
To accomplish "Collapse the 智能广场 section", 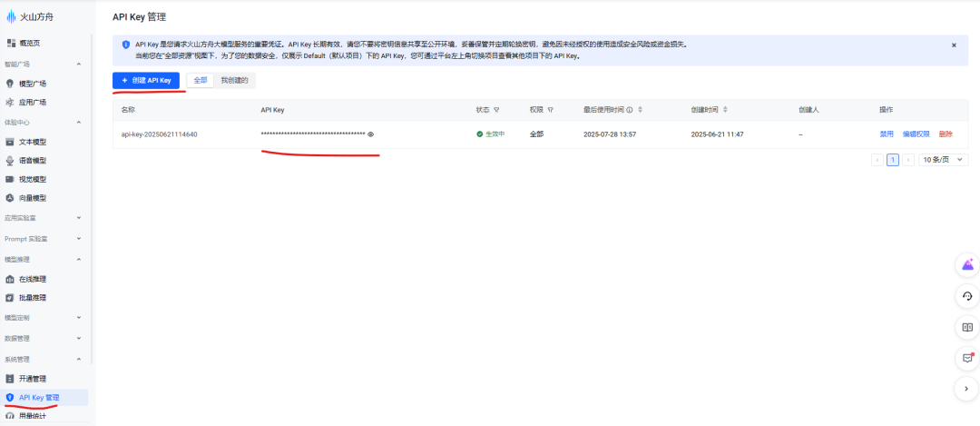I will [79, 64].
